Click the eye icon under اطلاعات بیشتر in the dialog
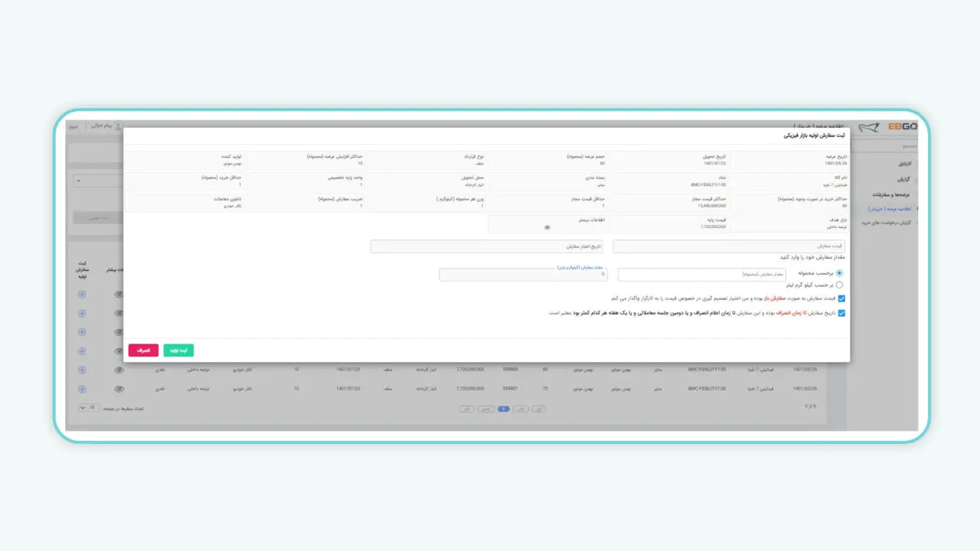This screenshot has height=551, width=980. [x=547, y=227]
